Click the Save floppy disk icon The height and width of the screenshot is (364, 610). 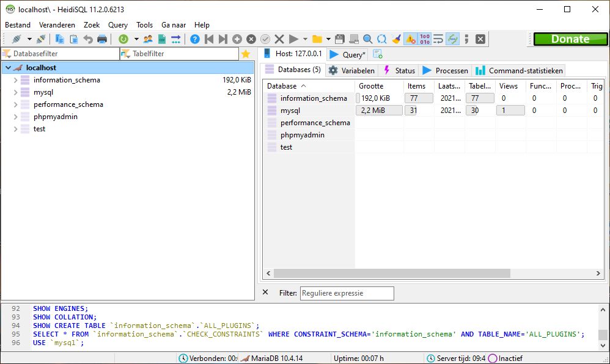click(340, 39)
